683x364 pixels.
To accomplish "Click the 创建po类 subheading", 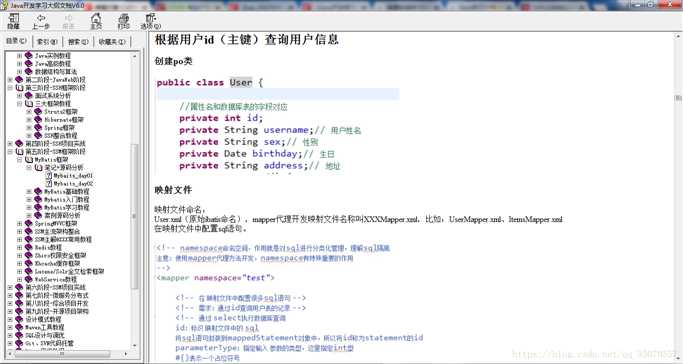I will point(173,61).
